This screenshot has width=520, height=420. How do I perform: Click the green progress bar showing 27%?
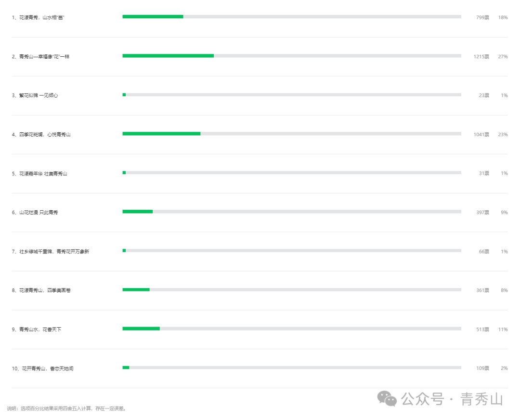[x=168, y=56]
